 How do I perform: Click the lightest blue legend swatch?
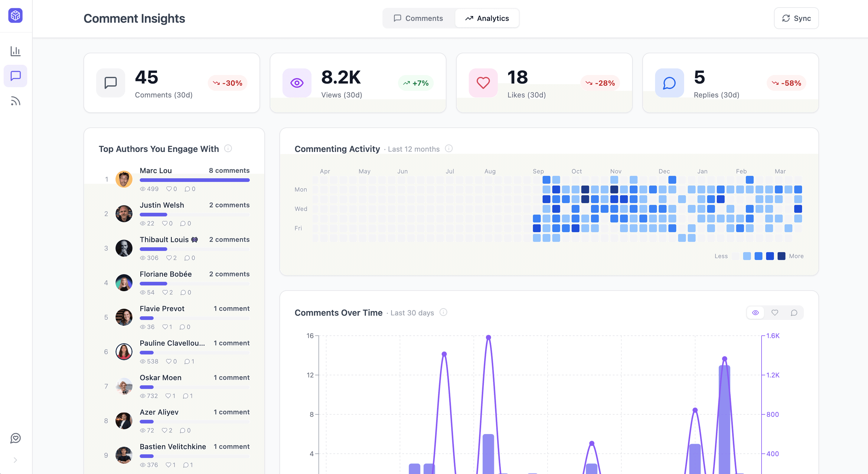pos(747,256)
